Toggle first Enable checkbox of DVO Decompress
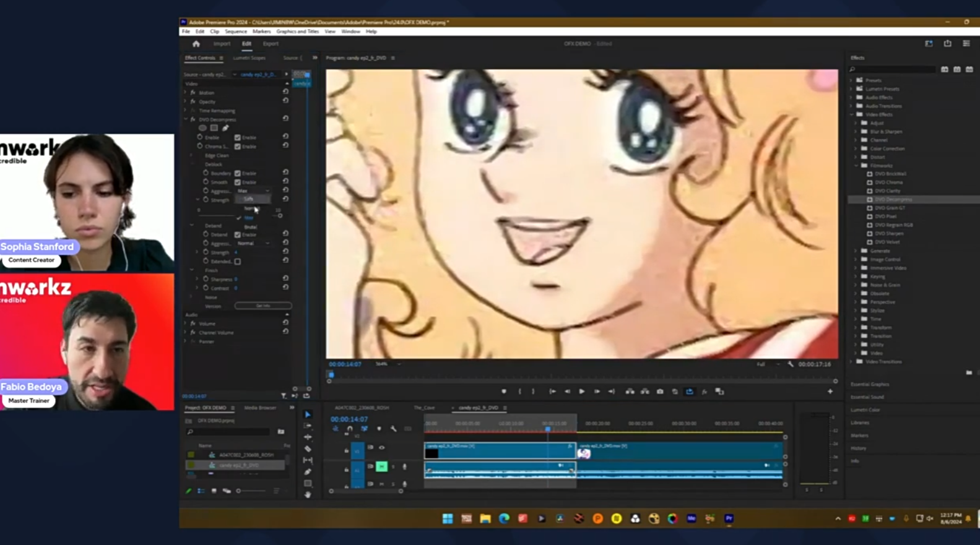This screenshot has width=980, height=545. point(238,137)
